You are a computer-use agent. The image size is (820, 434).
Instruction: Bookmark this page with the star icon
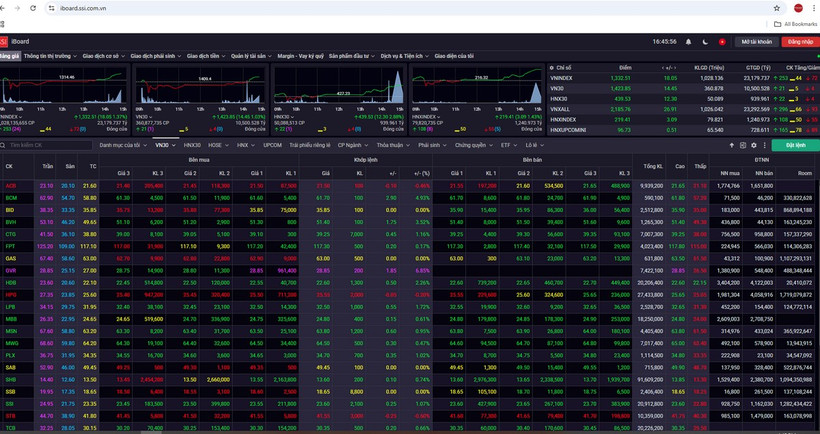(x=777, y=8)
